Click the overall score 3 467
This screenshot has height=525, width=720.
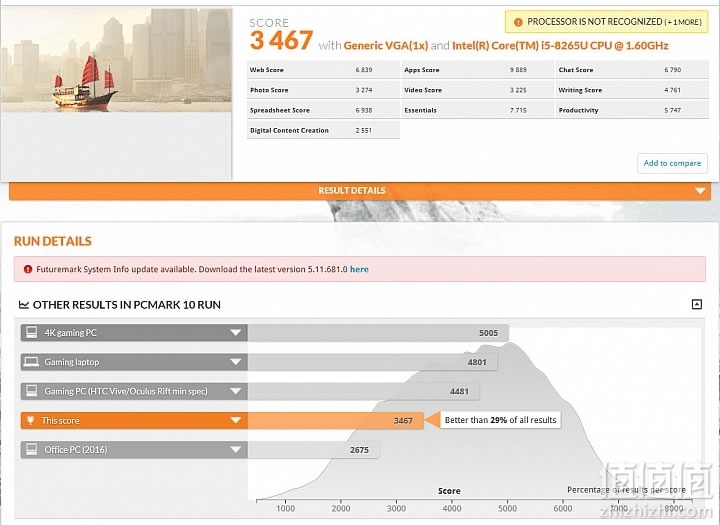click(281, 40)
